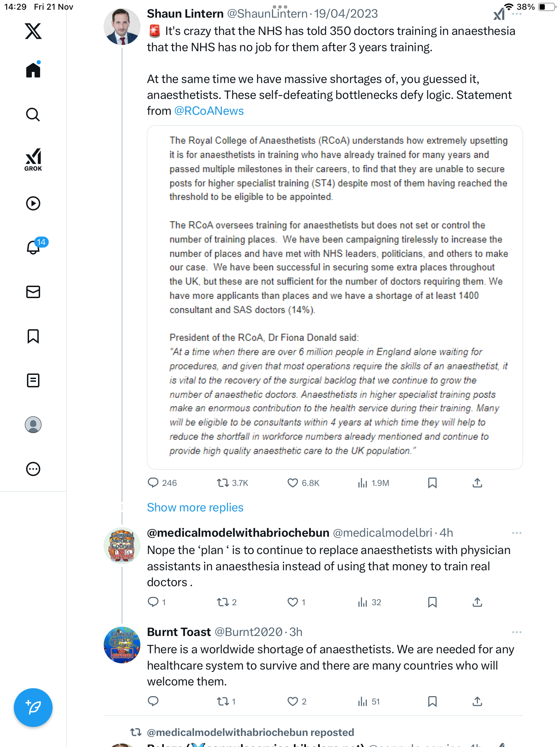
Task: Open the sidebar profile avatar
Action: [33, 425]
